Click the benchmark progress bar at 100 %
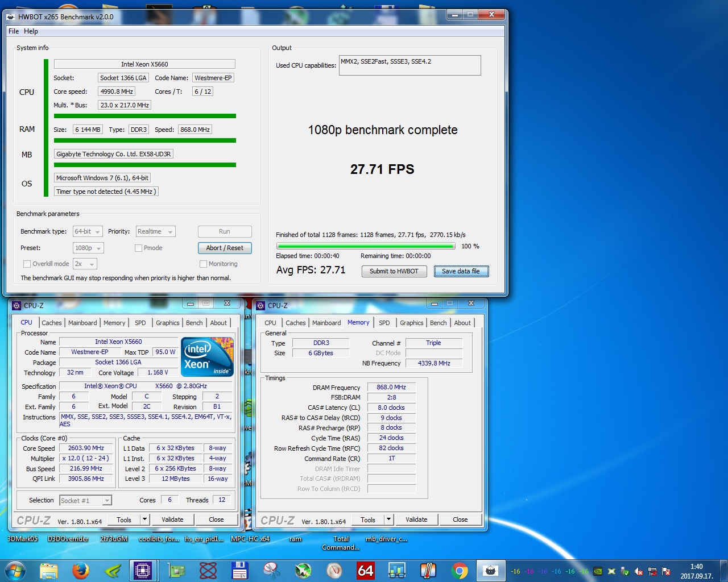The height and width of the screenshot is (582, 728). point(366,246)
